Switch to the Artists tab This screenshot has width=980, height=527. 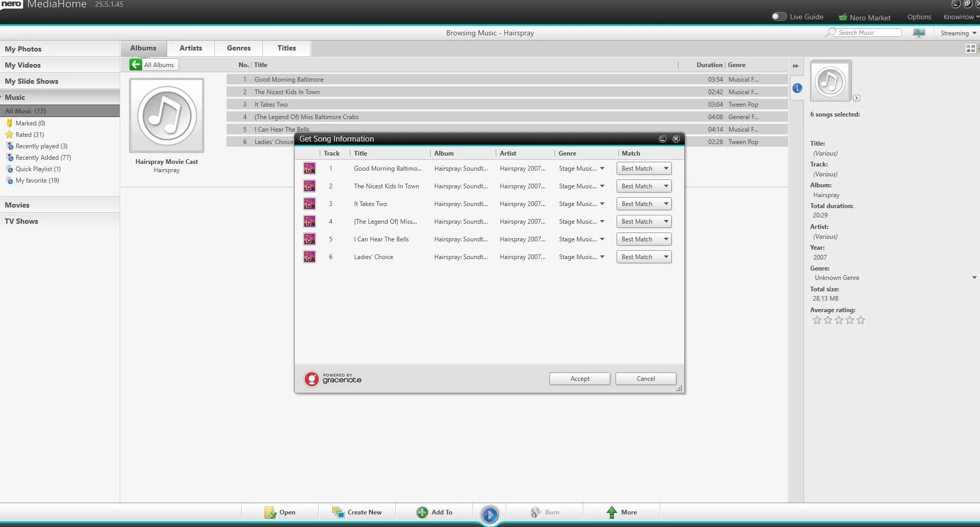191,48
